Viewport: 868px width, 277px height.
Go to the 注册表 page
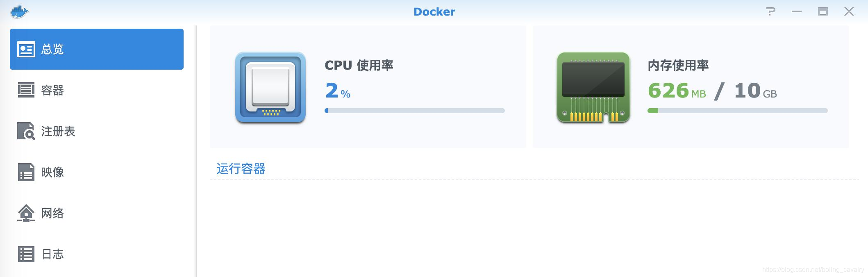click(58, 131)
